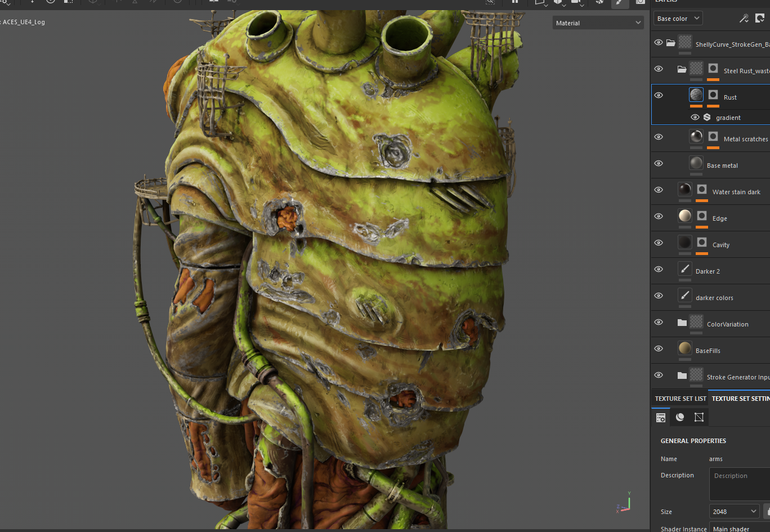Image resolution: width=770 pixels, height=532 pixels.
Task: Select the Base metal material thumbnail
Action: [x=696, y=163]
